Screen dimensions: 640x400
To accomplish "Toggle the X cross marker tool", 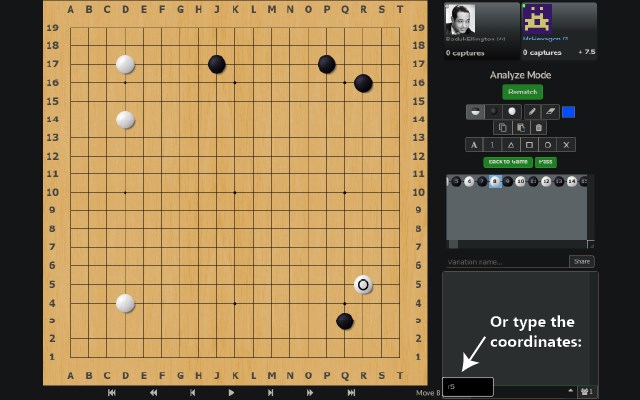I will pos(566,145).
